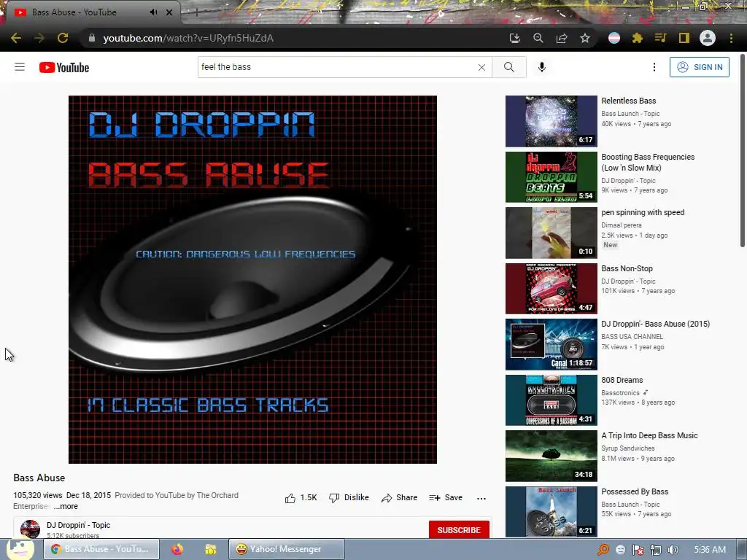This screenshot has width=747, height=560.
Task: Open YouTube settings three-dot menu
Action: pyautogui.click(x=654, y=67)
